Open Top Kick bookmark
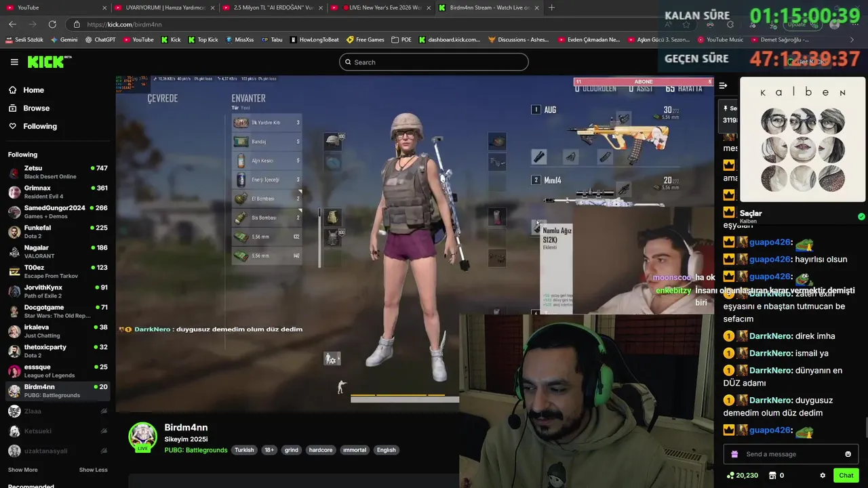 coord(202,40)
